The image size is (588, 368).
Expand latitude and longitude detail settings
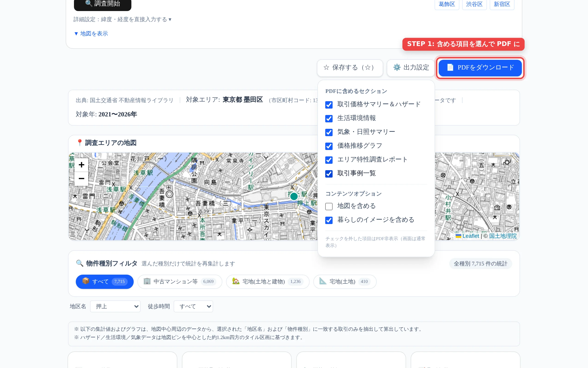[122, 19]
